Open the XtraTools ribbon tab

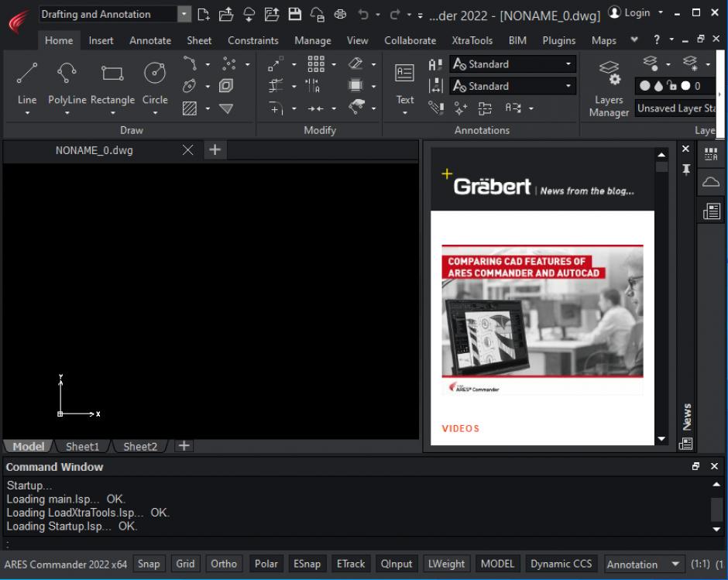472,40
